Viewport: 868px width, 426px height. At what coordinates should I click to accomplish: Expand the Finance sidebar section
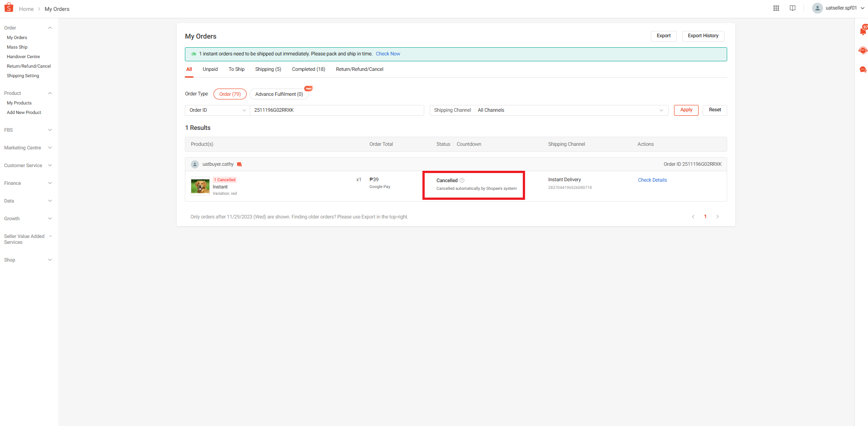tap(50, 183)
